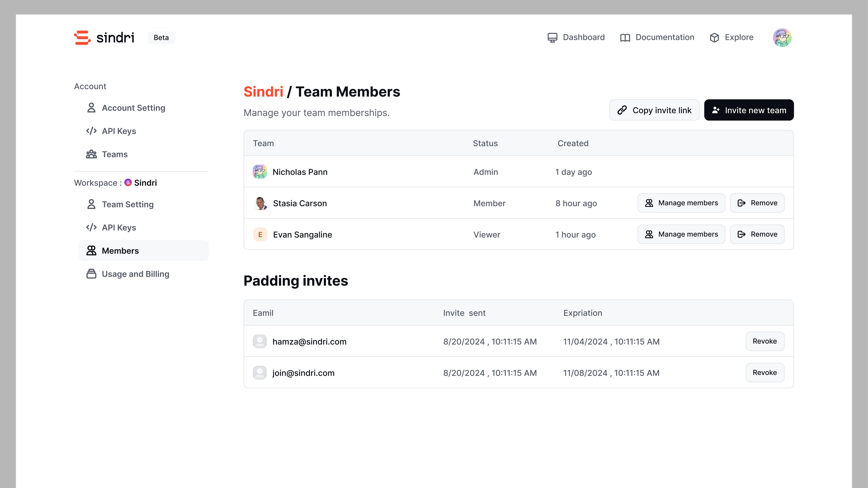Manage members for Evan Sangaline
Viewport: 868px width, 488px height.
(x=681, y=234)
